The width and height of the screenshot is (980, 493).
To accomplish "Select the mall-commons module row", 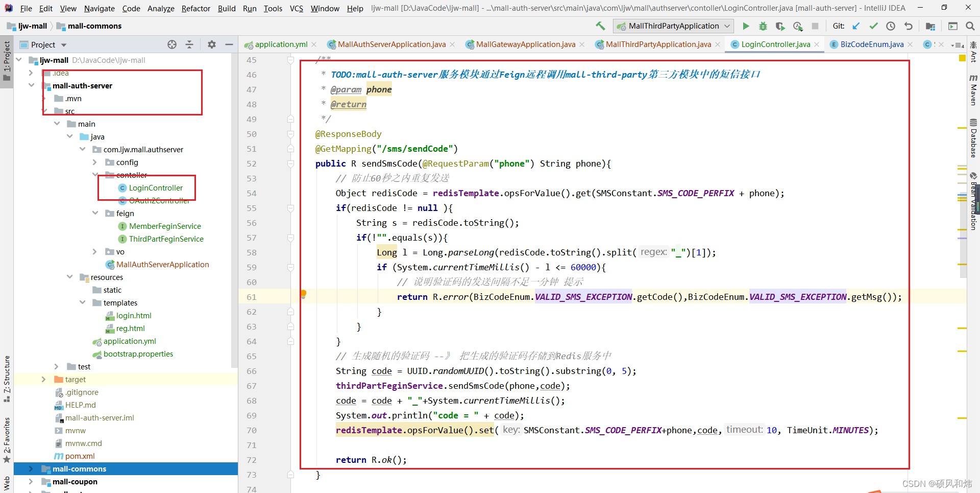I will [126, 468].
